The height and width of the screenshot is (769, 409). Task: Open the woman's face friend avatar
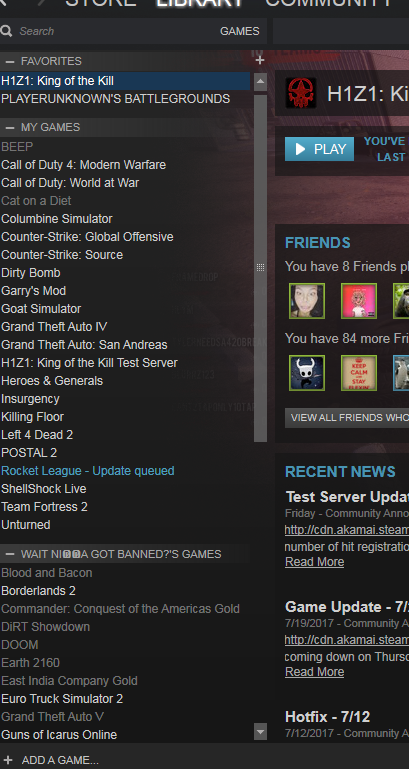(307, 301)
